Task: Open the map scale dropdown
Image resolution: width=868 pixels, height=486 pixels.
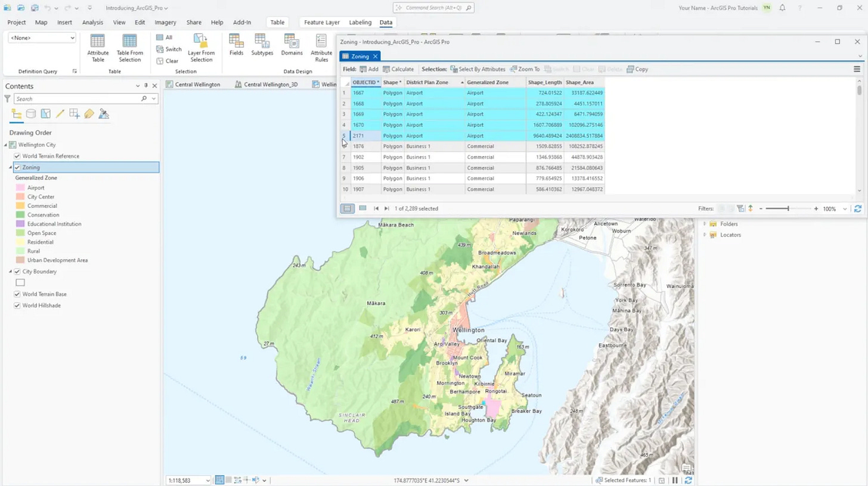Action: (207, 481)
